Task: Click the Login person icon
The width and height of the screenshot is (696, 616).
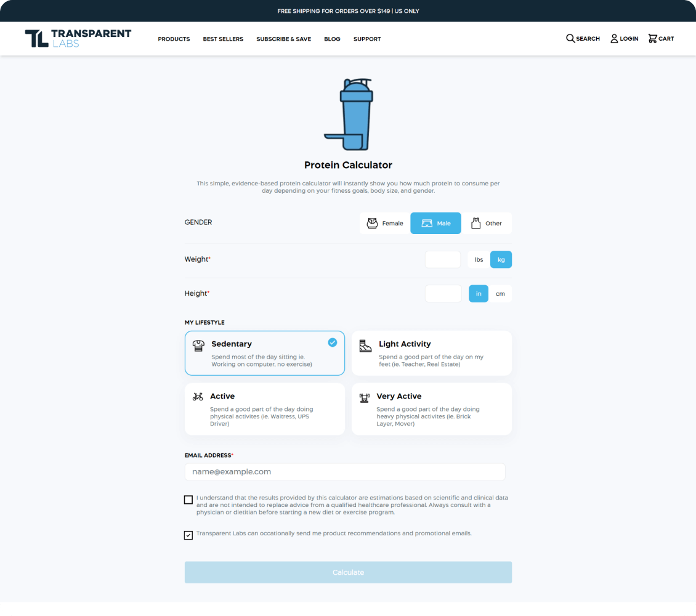Action: click(x=614, y=39)
